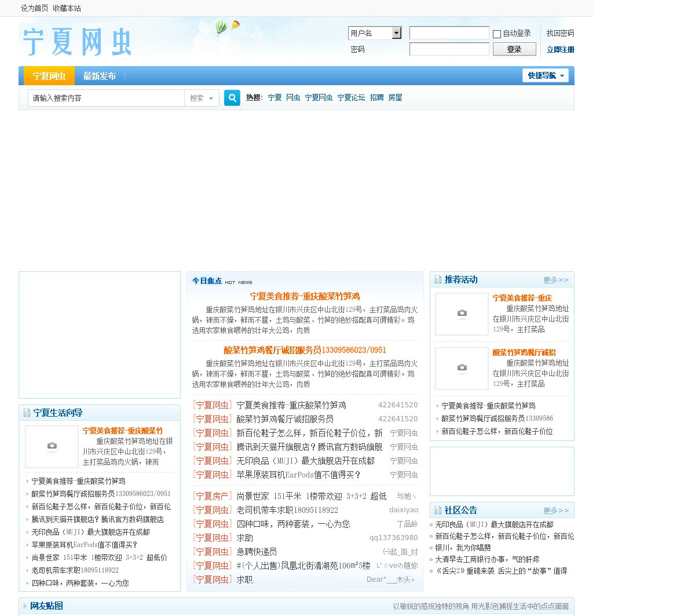Click the blue magnifier search icon
695x616 pixels.
point(232,98)
